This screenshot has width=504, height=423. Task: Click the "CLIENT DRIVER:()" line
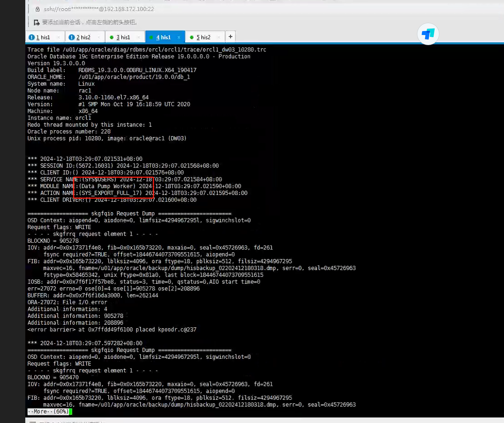pyautogui.click(x=112, y=200)
